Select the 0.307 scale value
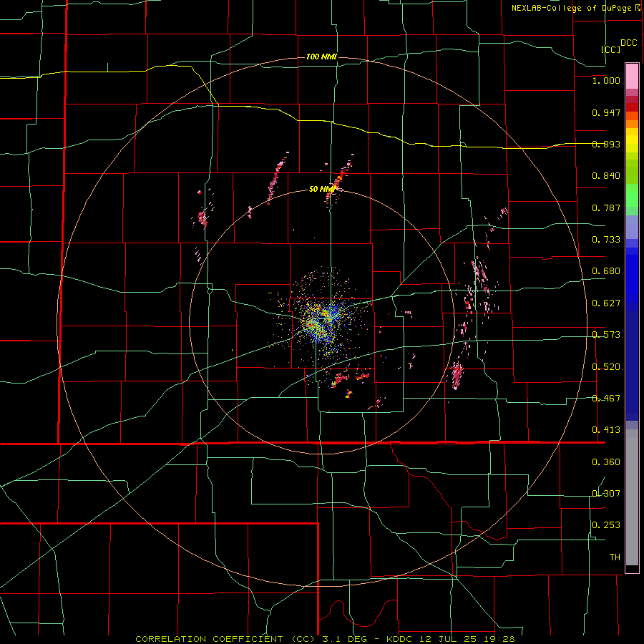This screenshot has height=644, width=644. coord(606,494)
